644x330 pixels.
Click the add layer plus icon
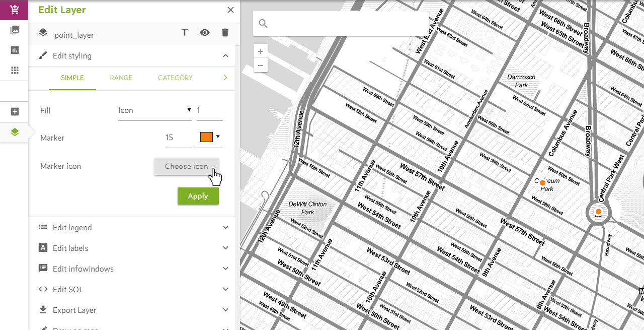point(15,111)
